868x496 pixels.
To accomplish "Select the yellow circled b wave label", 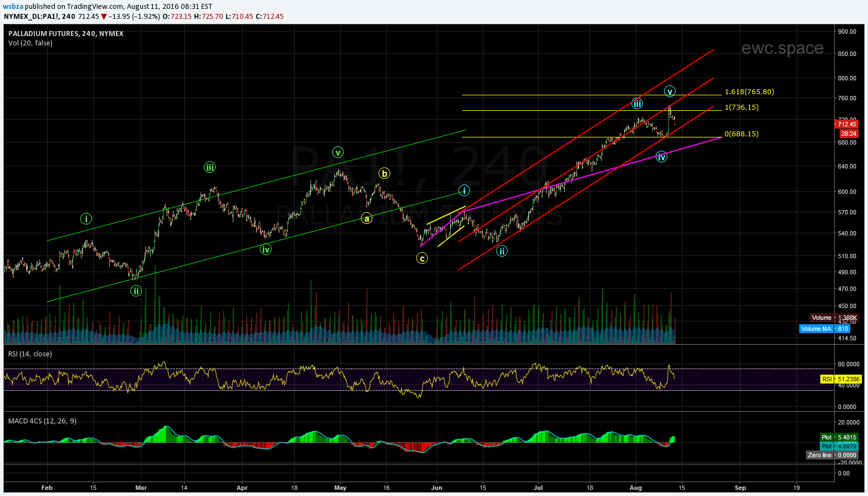I will click(x=384, y=173).
